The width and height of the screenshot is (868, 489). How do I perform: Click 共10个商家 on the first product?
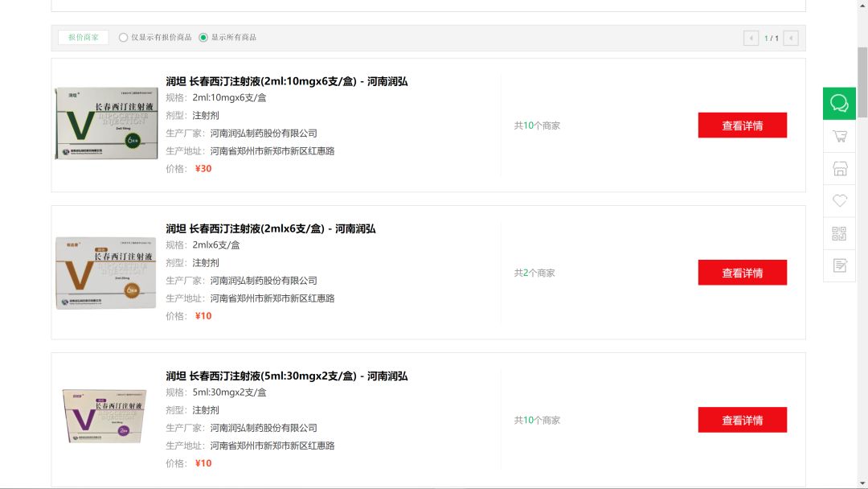(x=537, y=125)
